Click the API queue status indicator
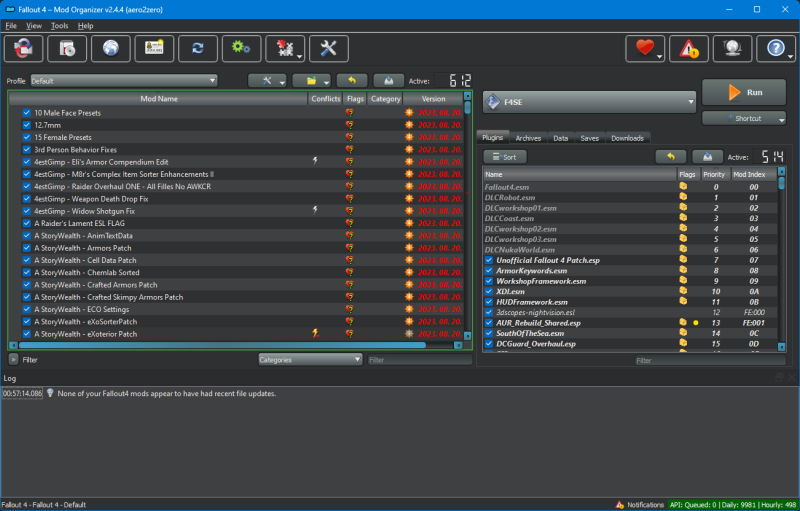800x511 pixels. click(734, 505)
